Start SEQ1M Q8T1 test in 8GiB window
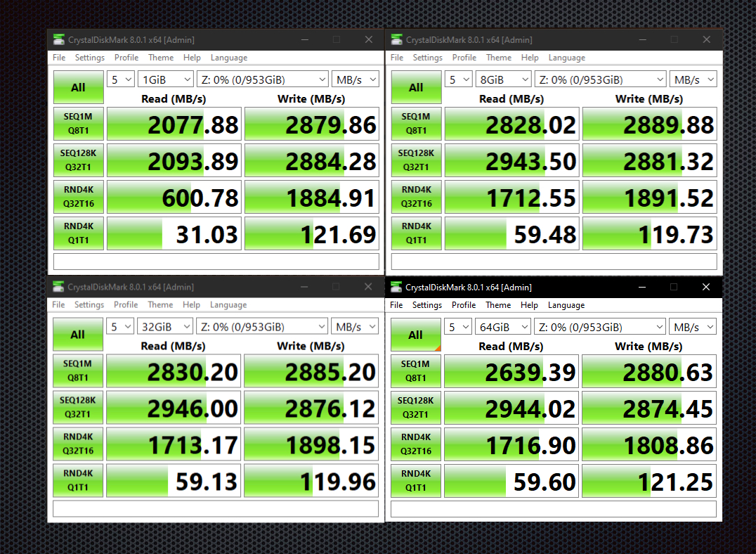Viewport: 756px width, 554px height. (x=416, y=124)
